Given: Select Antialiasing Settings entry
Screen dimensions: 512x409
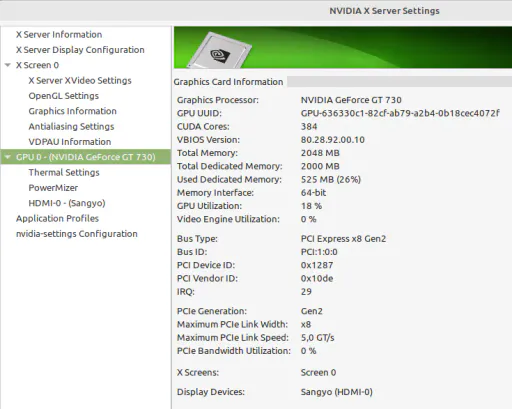Looking at the screenshot, I should tap(71, 126).
